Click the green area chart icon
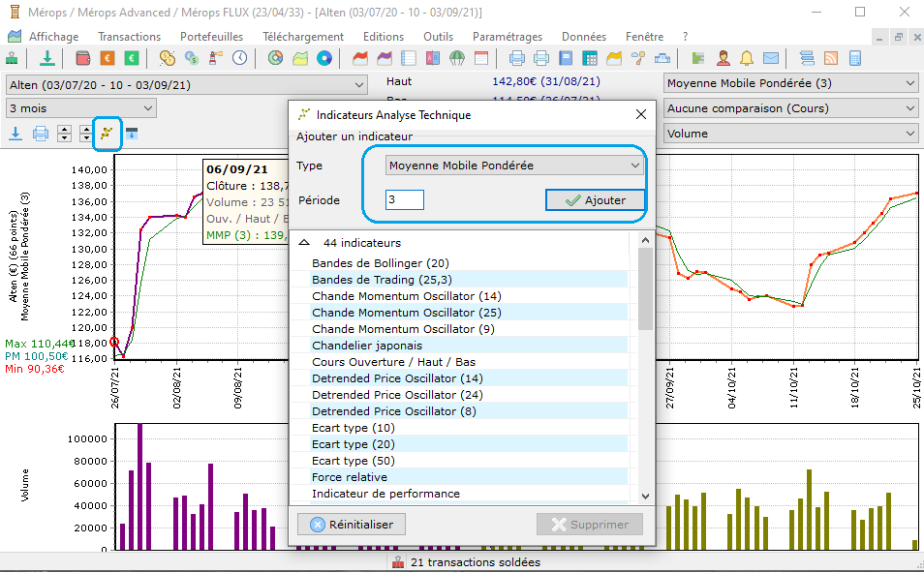This screenshot has height=573, width=924. (300, 58)
